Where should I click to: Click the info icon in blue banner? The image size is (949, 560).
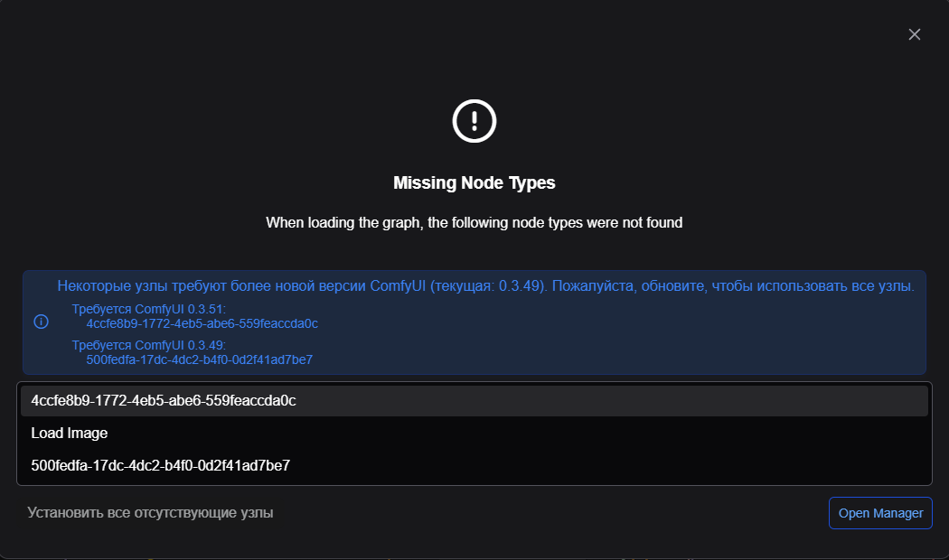41,322
